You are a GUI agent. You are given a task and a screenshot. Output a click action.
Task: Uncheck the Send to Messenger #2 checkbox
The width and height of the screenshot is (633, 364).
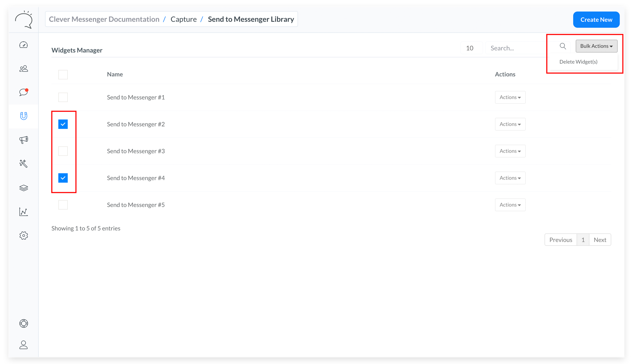(x=63, y=124)
